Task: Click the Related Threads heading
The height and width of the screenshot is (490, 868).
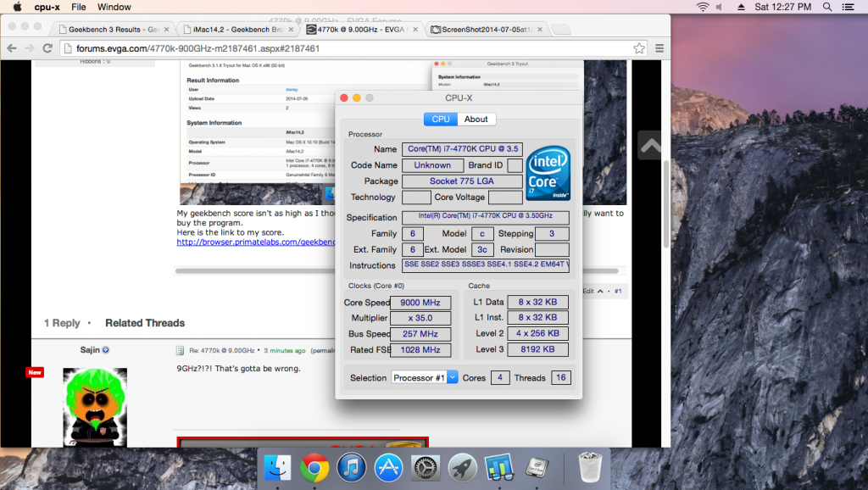Action: 145,323
